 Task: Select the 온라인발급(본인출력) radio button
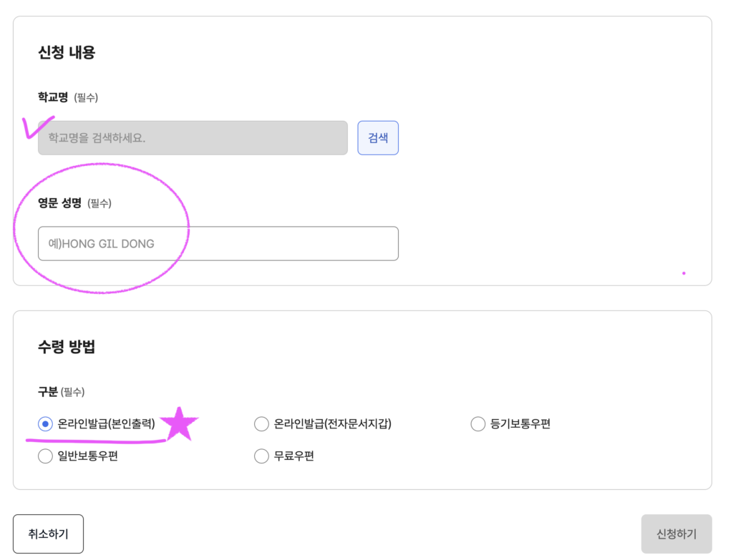[45, 423]
